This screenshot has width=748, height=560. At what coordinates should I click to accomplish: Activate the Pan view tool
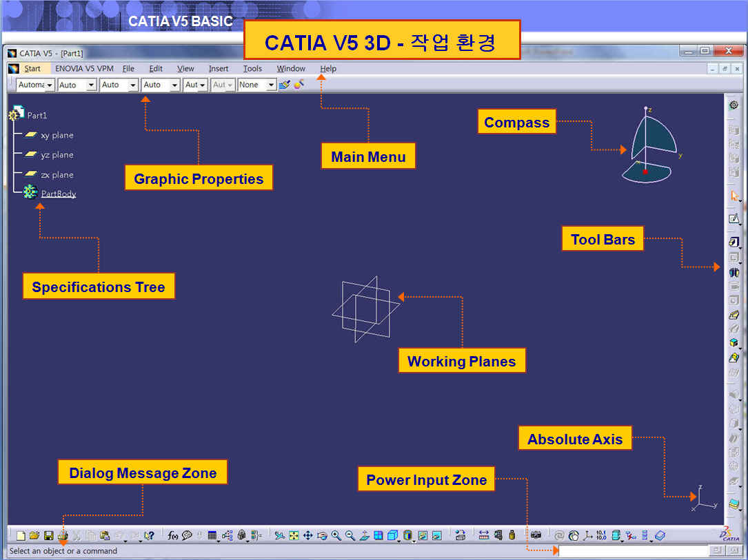pyautogui.click(x=308, y=535)
